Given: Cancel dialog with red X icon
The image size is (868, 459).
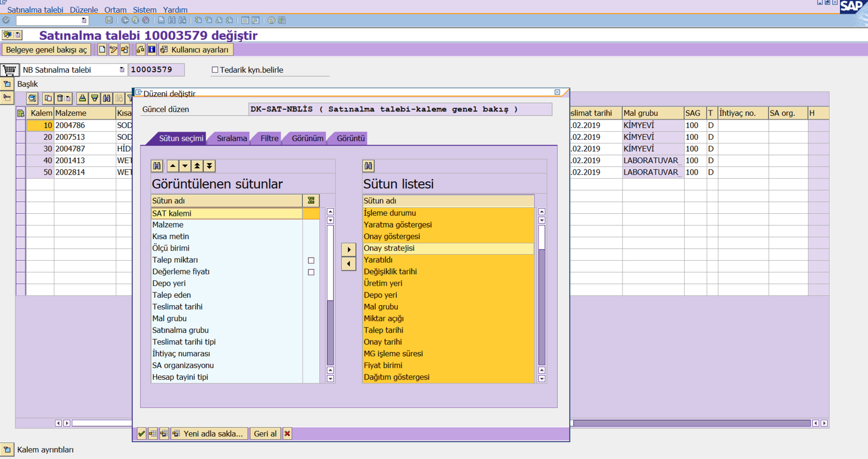Looking at the screenshot, I should [287, 434].
